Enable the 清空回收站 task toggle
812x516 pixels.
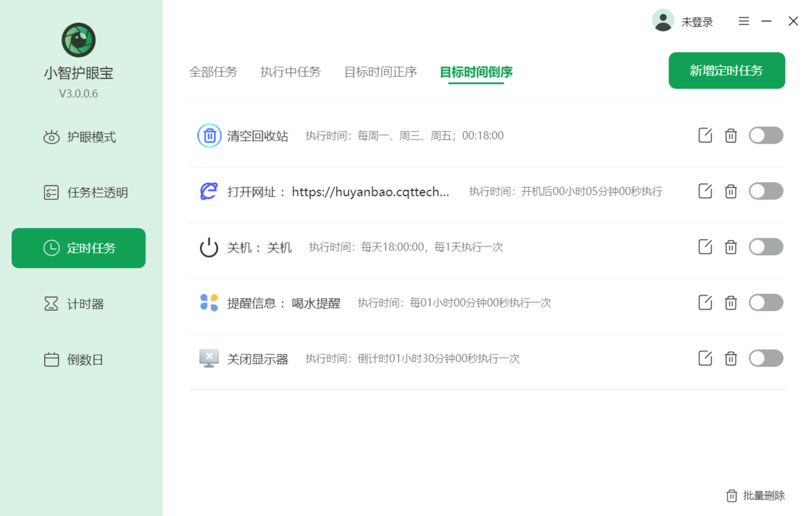point(765,135)
